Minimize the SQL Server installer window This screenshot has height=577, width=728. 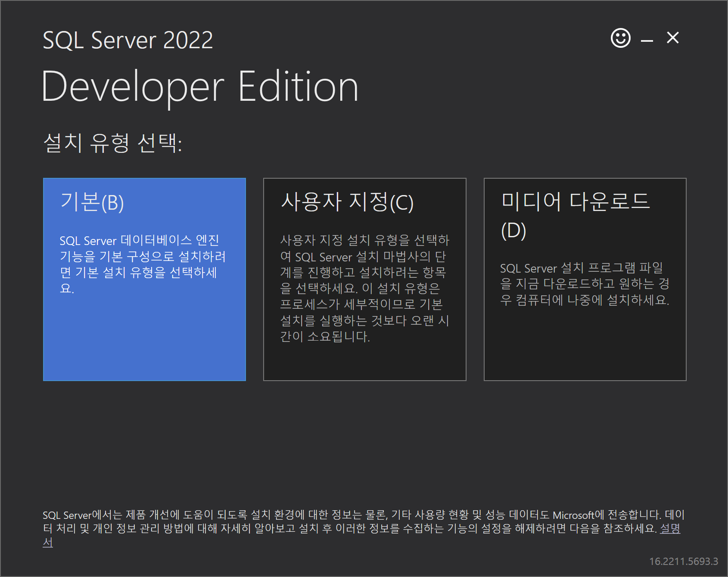(647, 40)
